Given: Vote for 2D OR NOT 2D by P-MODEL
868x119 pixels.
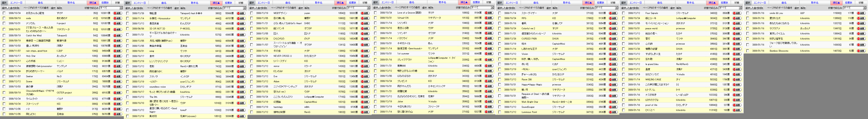Looking at the screenshot, I should coord(241,29).
